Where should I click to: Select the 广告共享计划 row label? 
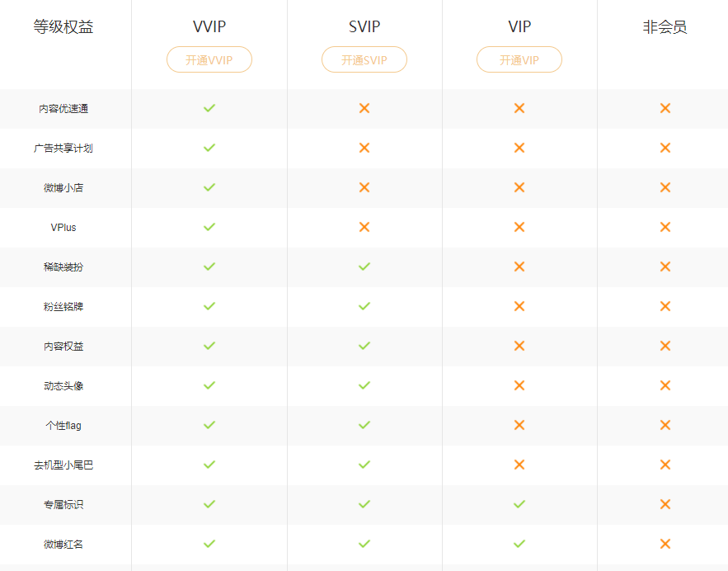point(63,149)
